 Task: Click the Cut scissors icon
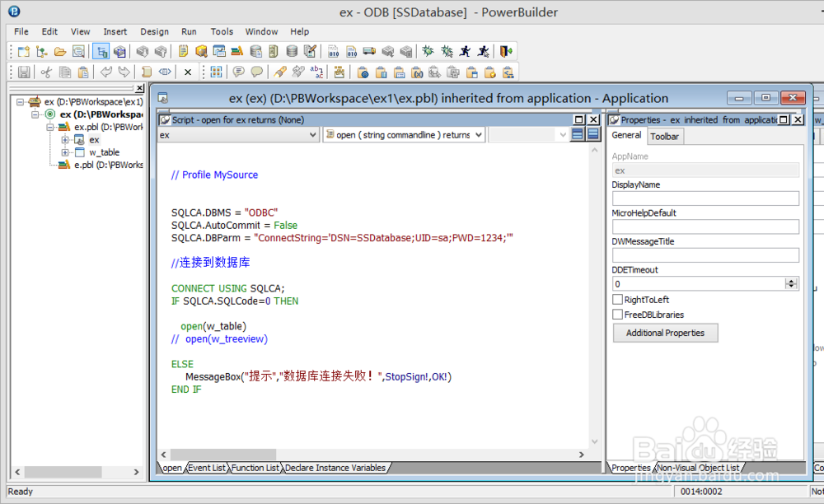tap(46, 72)
